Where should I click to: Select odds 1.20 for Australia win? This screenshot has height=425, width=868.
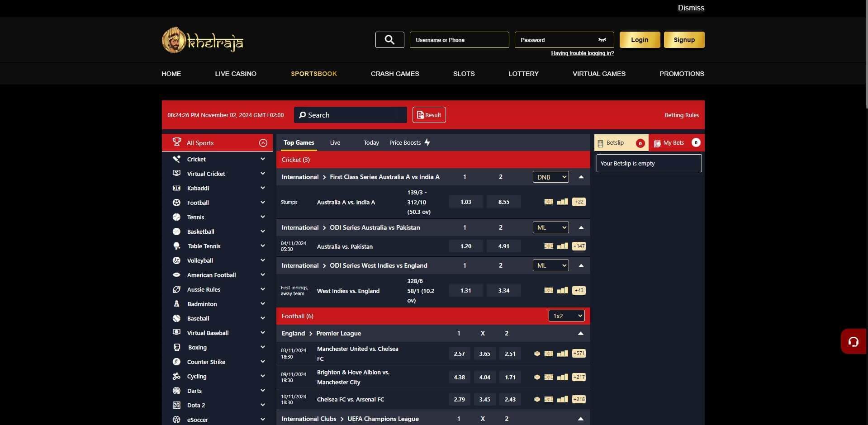(x=465, y=246)
